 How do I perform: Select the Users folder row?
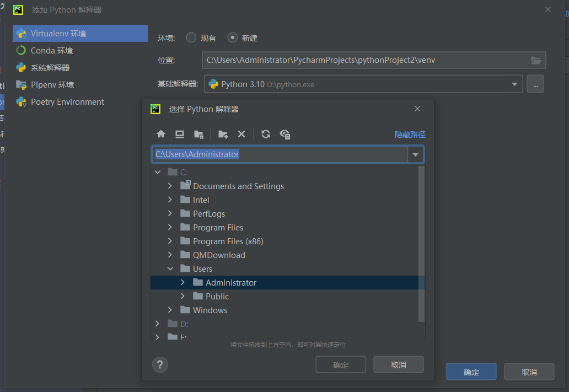pyautogui.click(x=287, y=269)
